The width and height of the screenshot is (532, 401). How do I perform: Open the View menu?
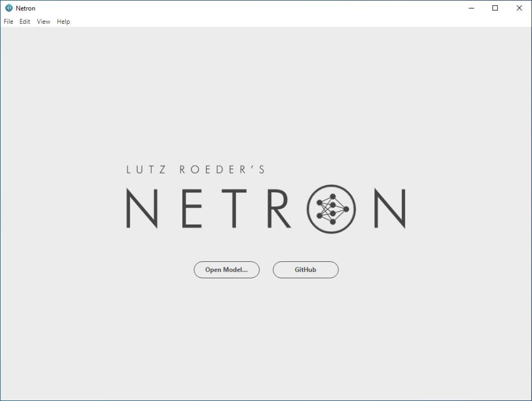44,21
